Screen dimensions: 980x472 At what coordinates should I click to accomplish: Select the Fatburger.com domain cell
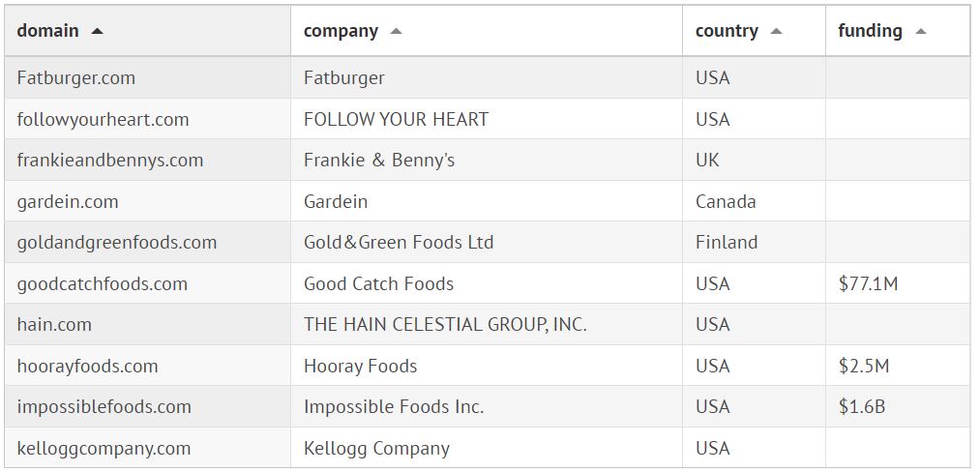(x=76, y=77)
